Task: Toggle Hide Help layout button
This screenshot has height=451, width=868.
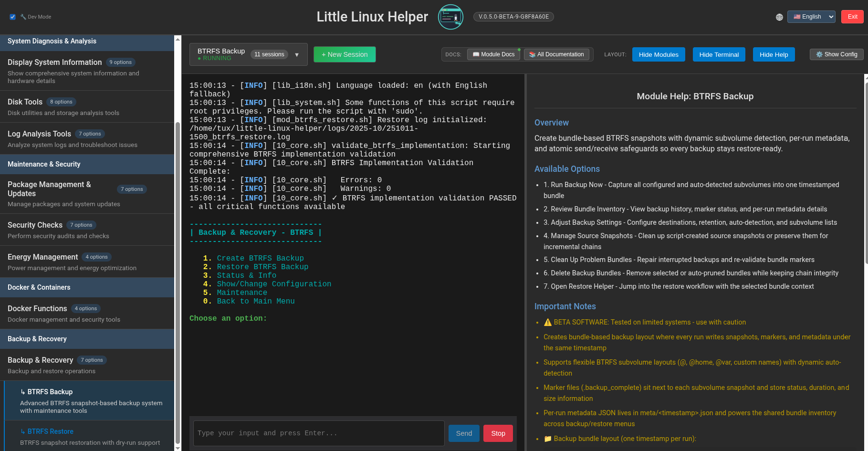Action: [x=774, y=54]
